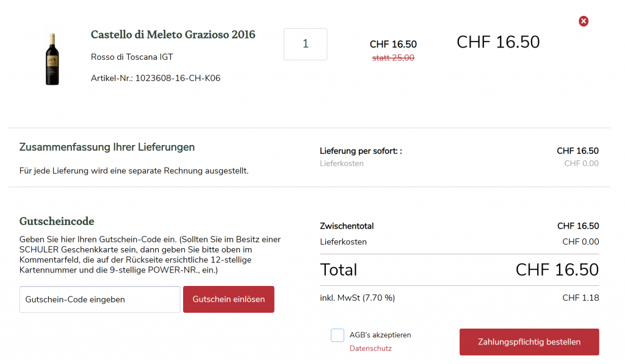Click the Lieferung per sofort label
625x364 pixels.
pos(361,151)
